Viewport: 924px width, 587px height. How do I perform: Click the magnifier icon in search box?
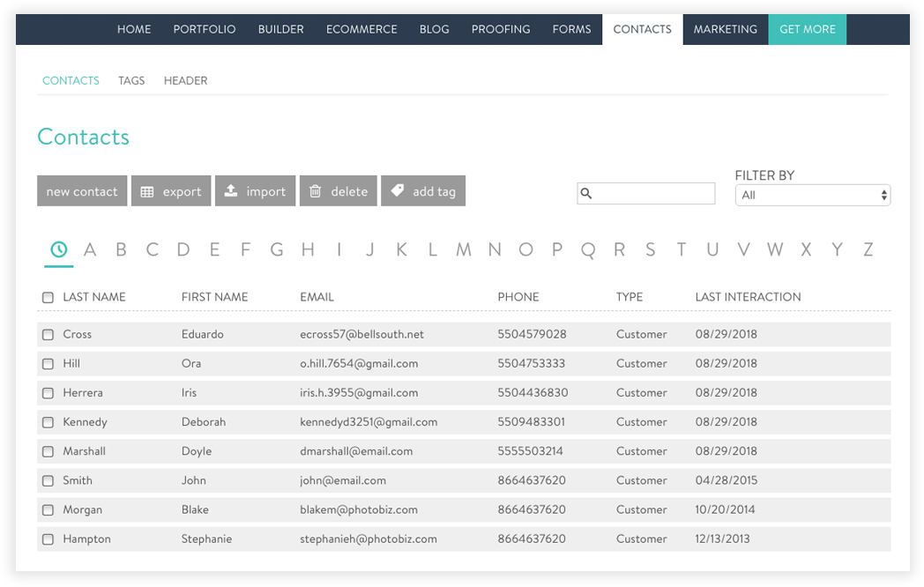pos(585,193)
